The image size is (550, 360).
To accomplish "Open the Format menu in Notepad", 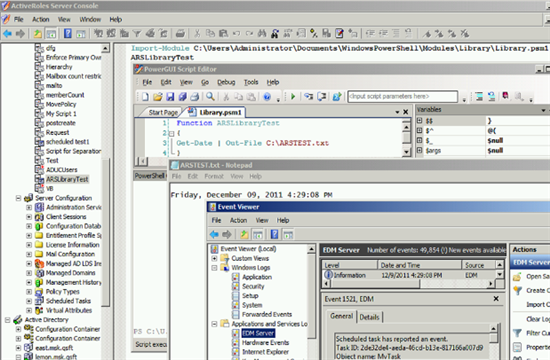I will 214,176.
